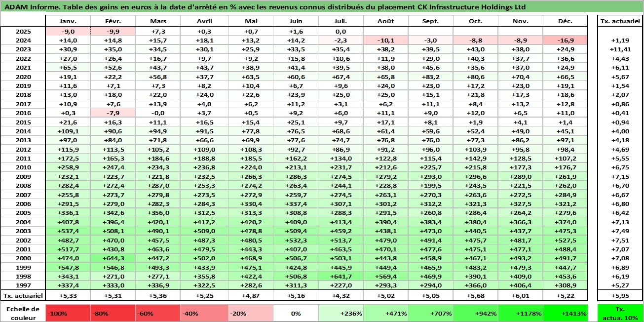Click the +527,5 cell in December 2002

tap(566, 240)
